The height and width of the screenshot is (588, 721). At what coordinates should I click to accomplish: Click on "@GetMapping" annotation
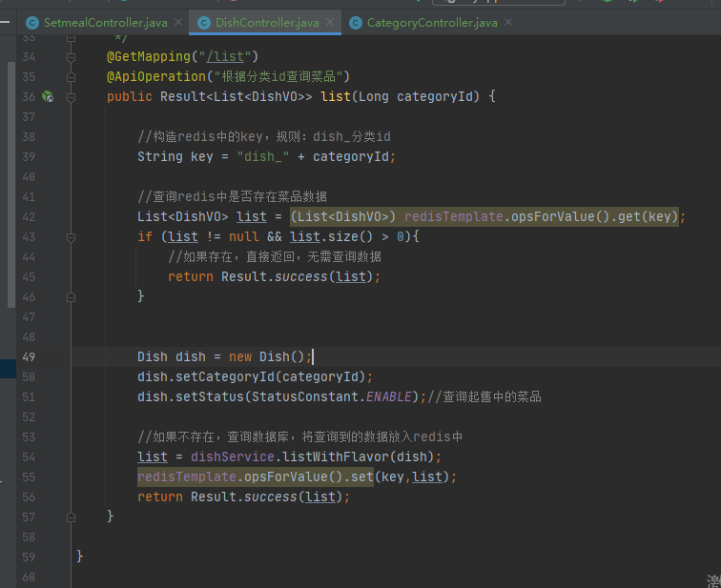pyautogui.click(x=149, y=56)
